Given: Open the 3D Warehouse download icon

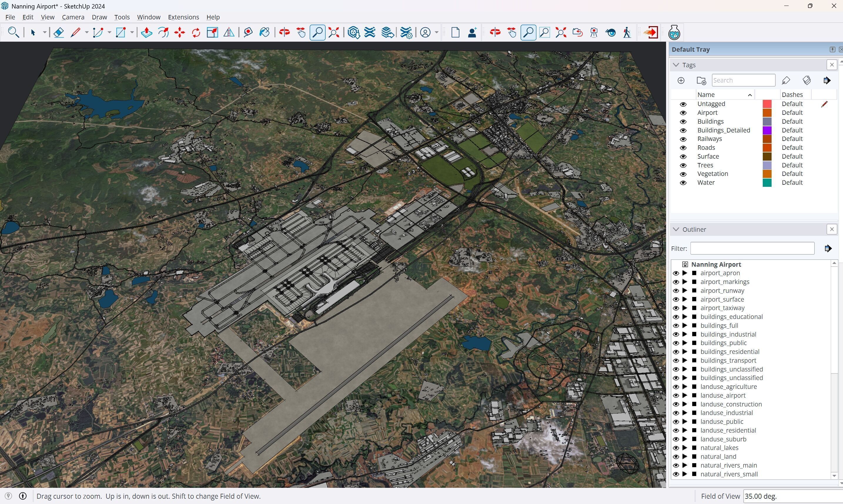Looking at the screenshot, I should (x=354, y=32).
